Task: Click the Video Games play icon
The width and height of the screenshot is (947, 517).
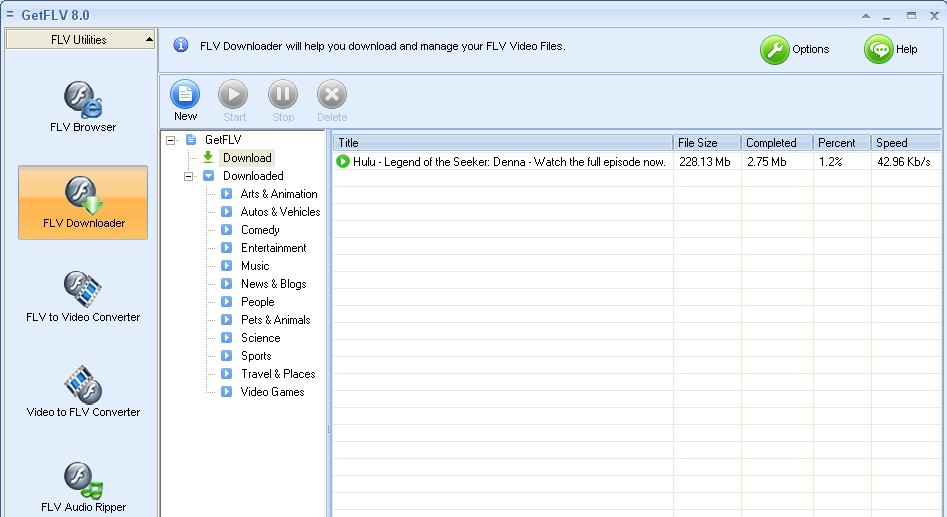Action: [x=226, y=391]
